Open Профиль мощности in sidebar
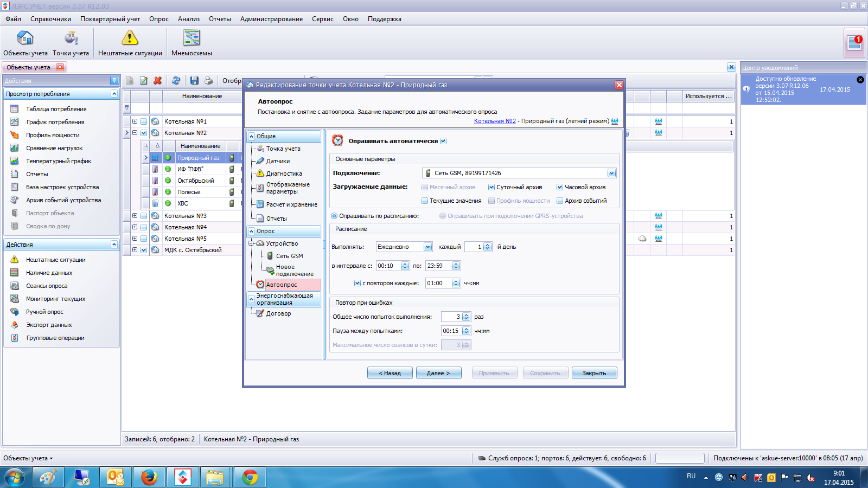868x488 pixels. click(x=53, y=135)
